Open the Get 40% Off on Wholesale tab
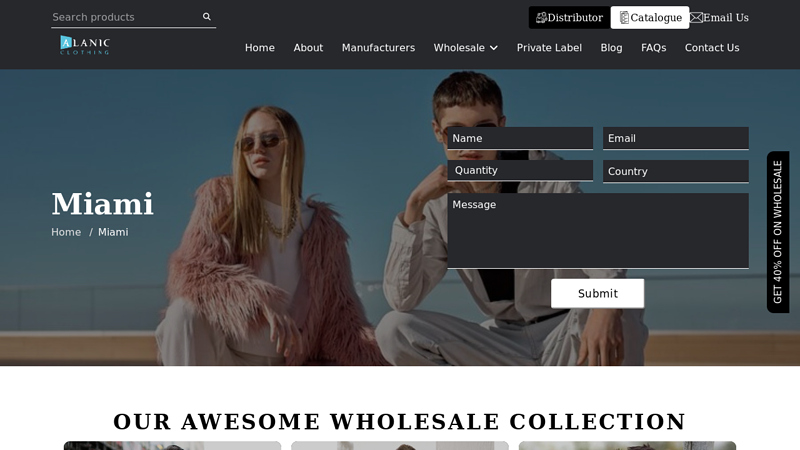 click(x=778, y=232)
